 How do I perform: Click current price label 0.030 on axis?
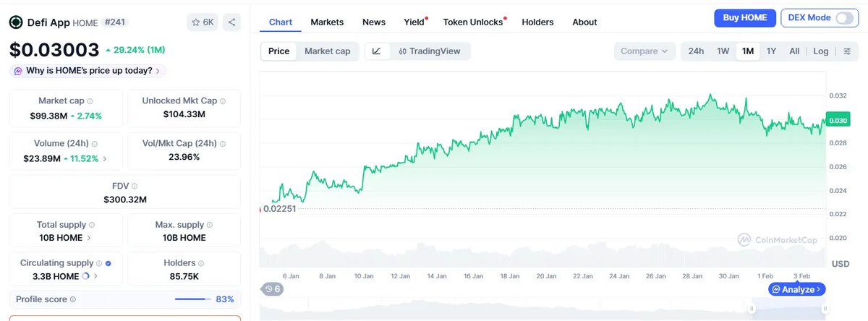[838, 121]
